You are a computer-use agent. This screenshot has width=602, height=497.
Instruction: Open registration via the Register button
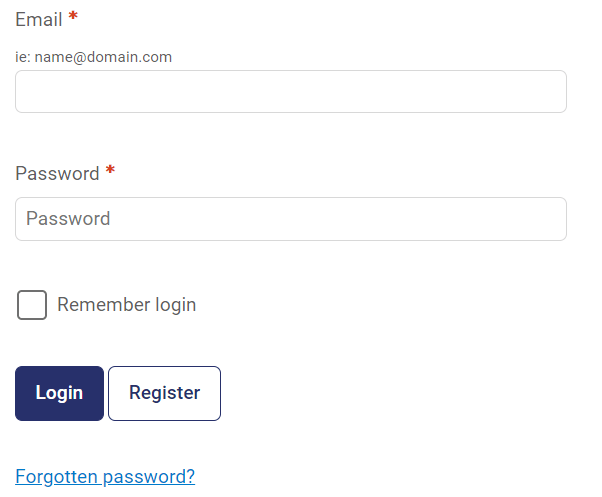point(164,393)
